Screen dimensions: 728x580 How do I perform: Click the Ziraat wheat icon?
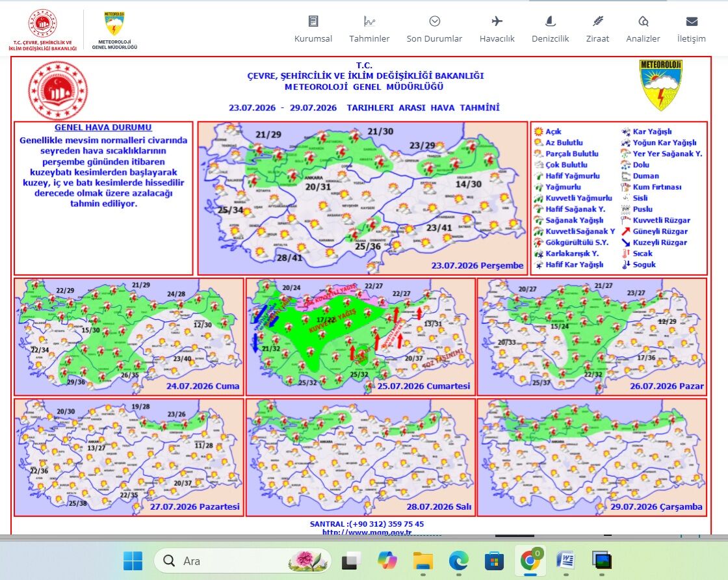[597, 21]
